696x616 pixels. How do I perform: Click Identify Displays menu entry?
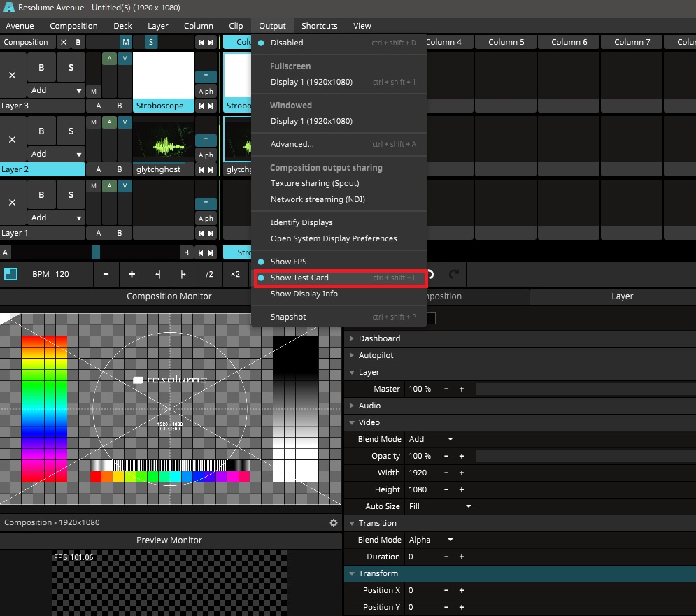point(339,223)
